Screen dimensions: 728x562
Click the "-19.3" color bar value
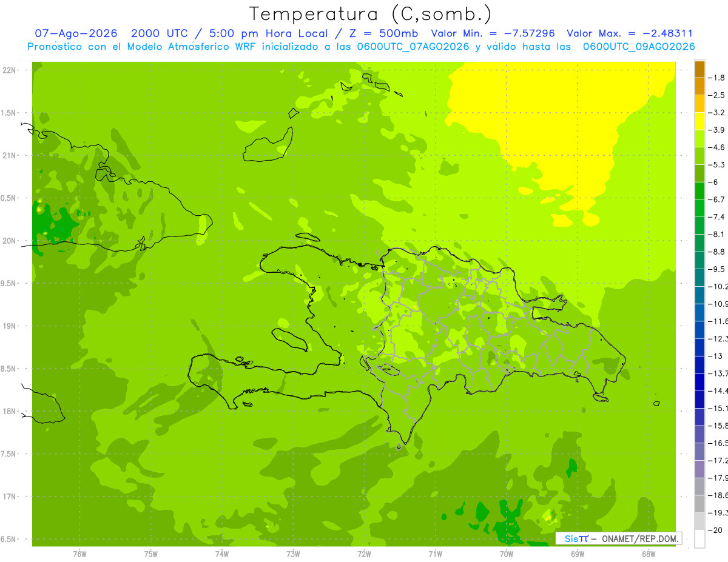[717, 513]
